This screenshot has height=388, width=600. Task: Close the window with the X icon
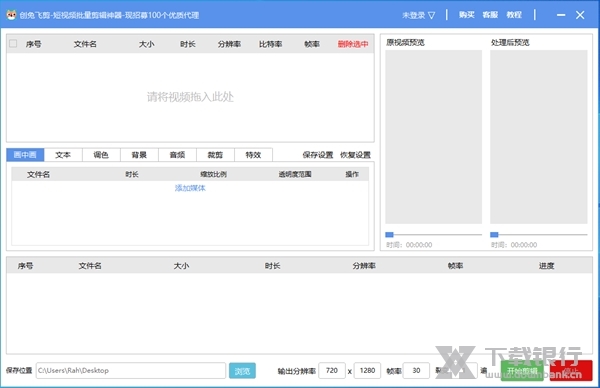tap(580, 15)
